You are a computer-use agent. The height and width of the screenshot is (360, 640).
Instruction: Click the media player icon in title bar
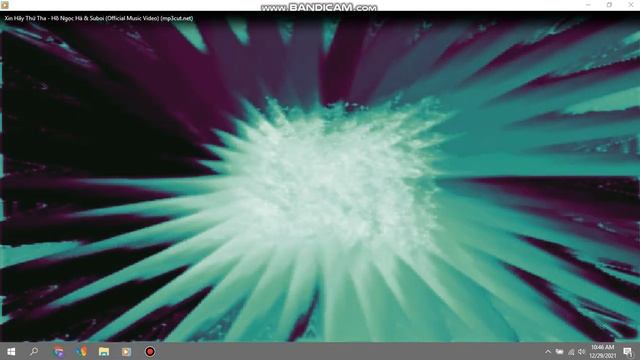click(4, 5)
